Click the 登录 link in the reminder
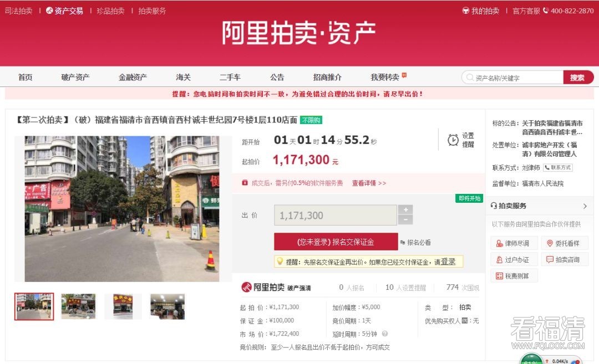 pyautogui.click(x=448, y=262)
